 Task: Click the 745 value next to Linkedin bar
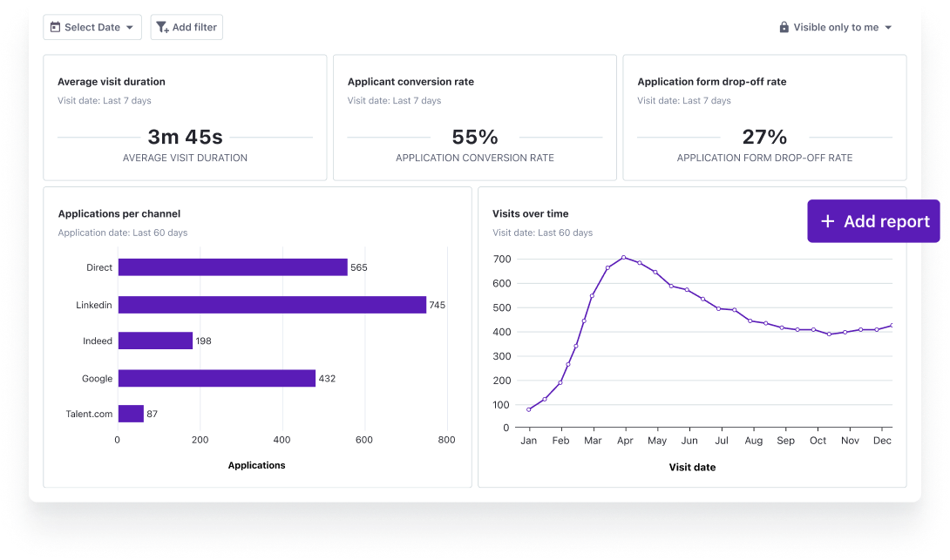click(x=438, y=305)
